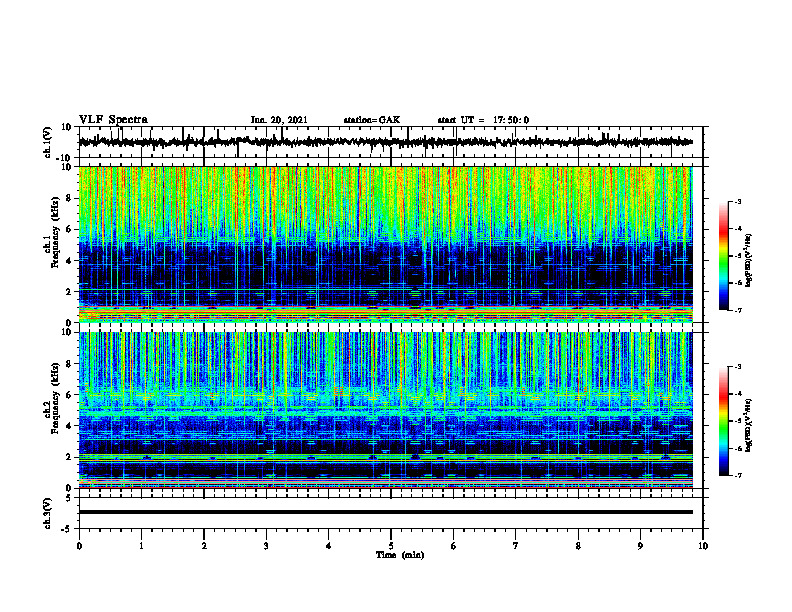Click the "5" tick of ch.3 voltage axis

70,498
